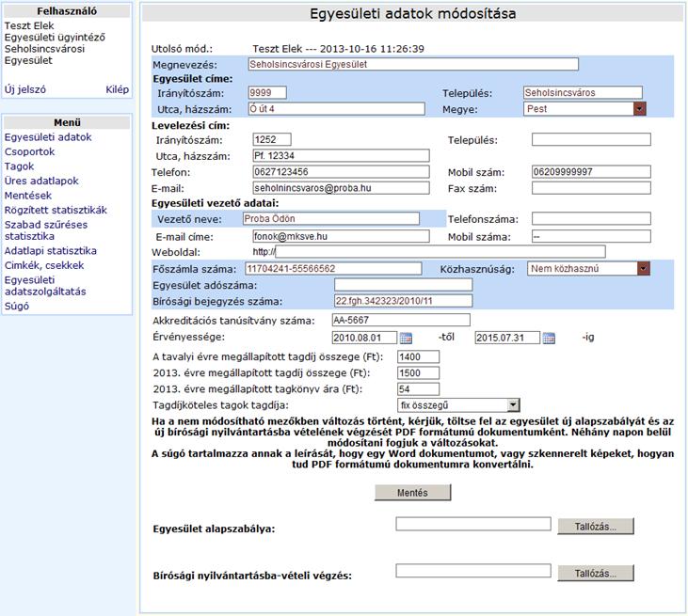Open the Tagok menu entry

tap(19, 166)
